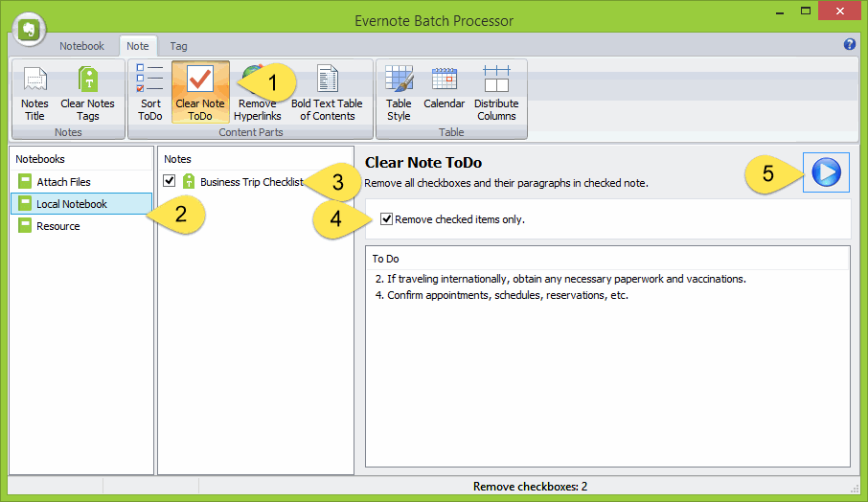Screen dimensions: 868x502
Task: Maximize the Evernote Batch Processor window
Action: pos(806,11)
